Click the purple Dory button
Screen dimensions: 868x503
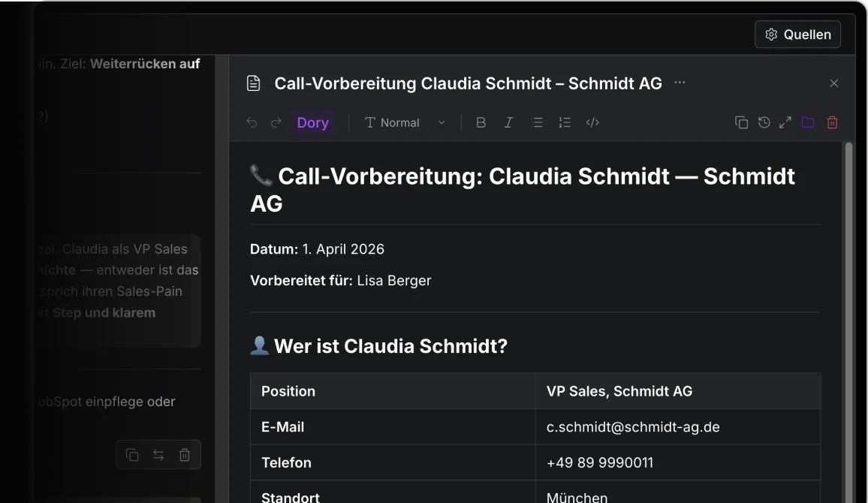[x=312, y=123]
